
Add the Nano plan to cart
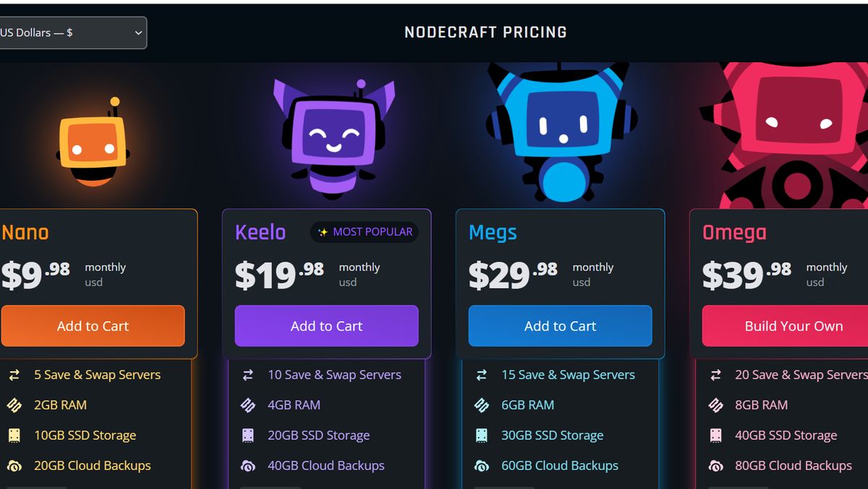93,326
